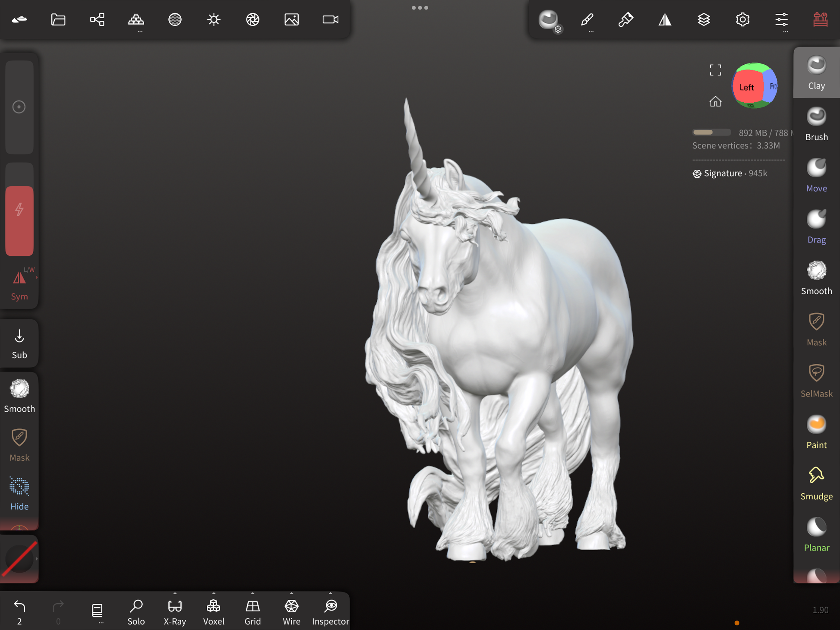Viewport: 840px width, 630px height.
Task: Open the Layers panel icon
Action: point(703,19)
